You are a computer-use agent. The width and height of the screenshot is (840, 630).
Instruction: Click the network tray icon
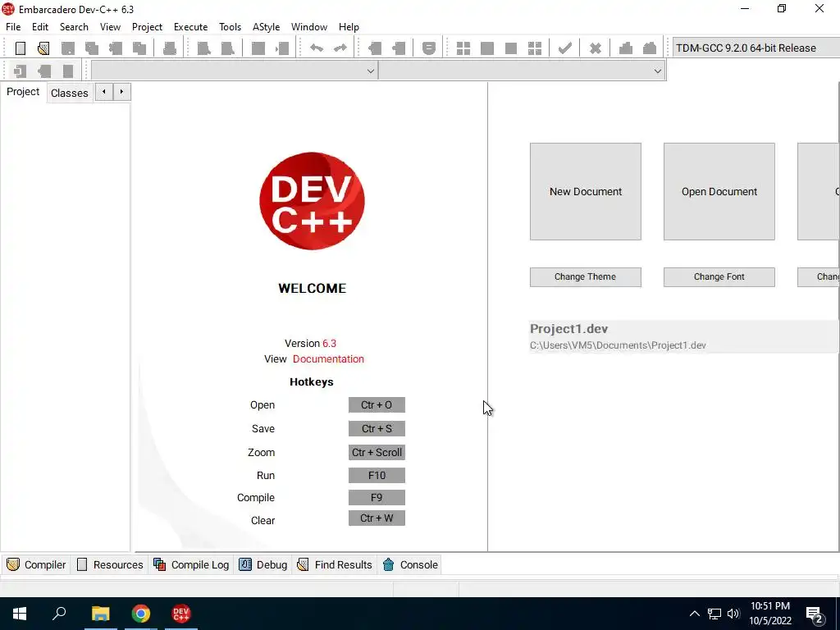pos(714,614)
